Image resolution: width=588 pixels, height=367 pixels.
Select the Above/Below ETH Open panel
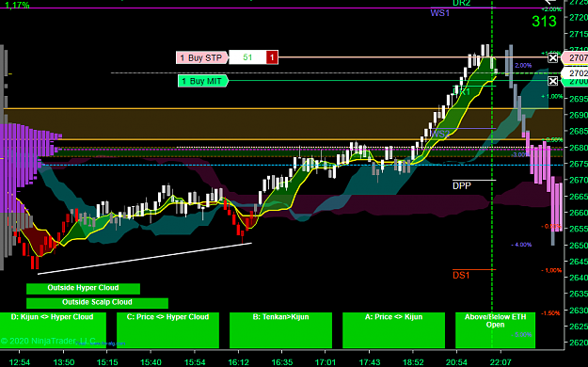(x=496, y=330)
